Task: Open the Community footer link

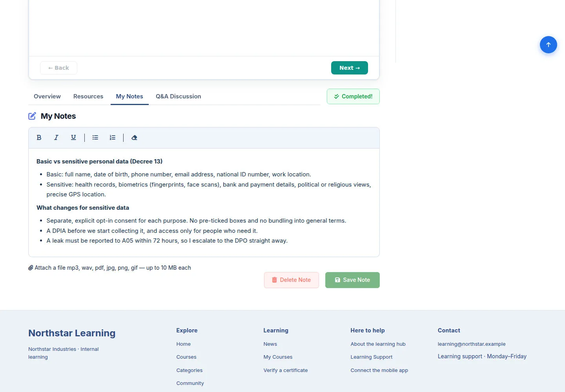Action: 190,383
